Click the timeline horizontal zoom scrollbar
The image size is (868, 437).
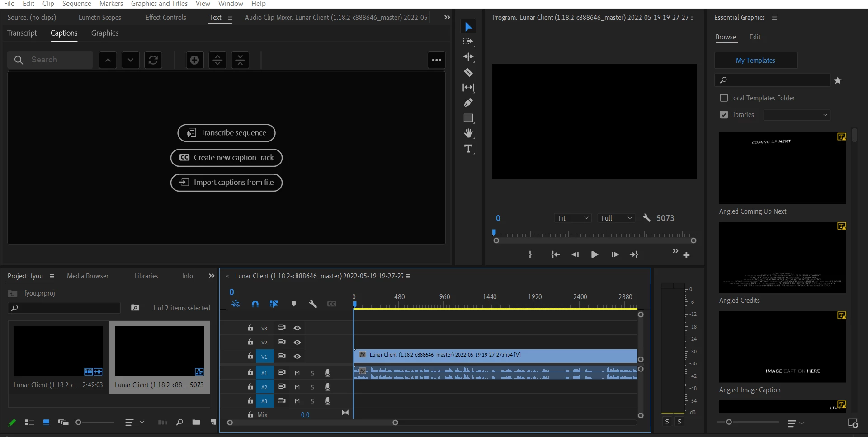click(312, 423)
